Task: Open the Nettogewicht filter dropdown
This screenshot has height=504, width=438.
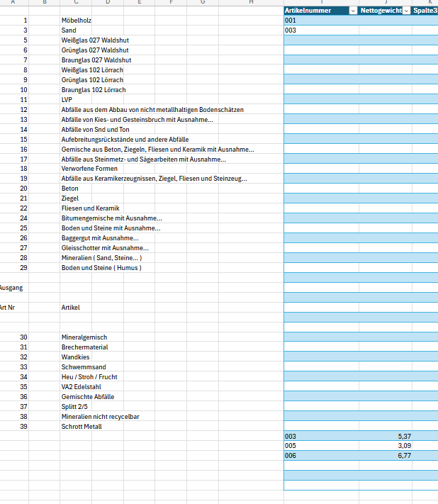Action: (x=407, y=11)
